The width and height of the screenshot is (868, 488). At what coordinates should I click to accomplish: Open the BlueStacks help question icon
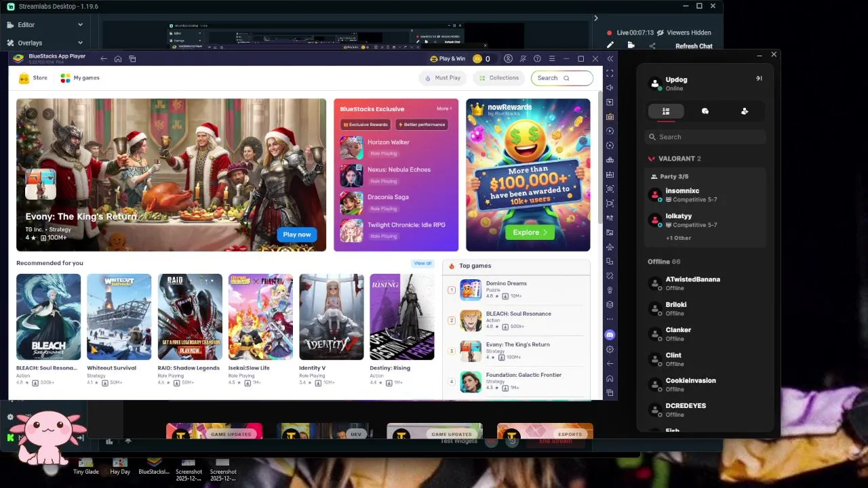[537, 59]
